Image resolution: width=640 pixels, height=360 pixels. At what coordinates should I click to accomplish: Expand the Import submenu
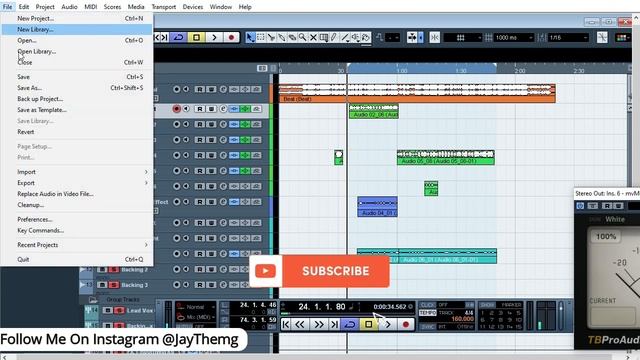[x=78, y=172]
